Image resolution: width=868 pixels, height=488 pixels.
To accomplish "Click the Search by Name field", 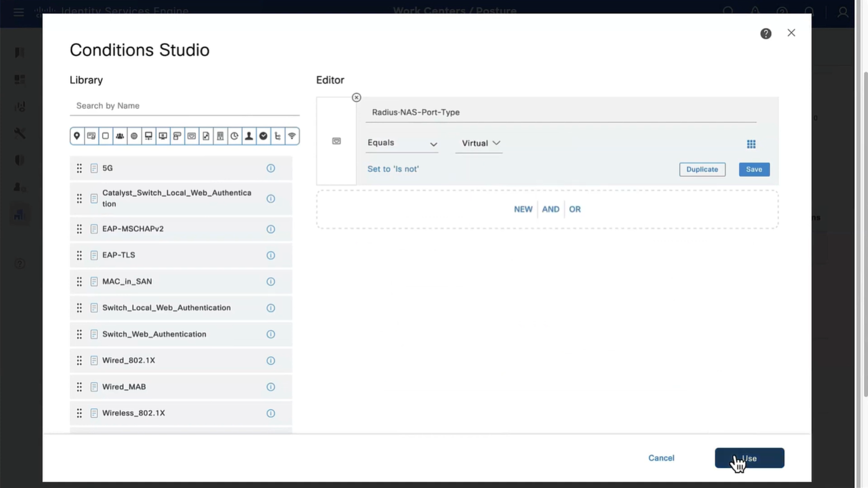I will [184, 106].
